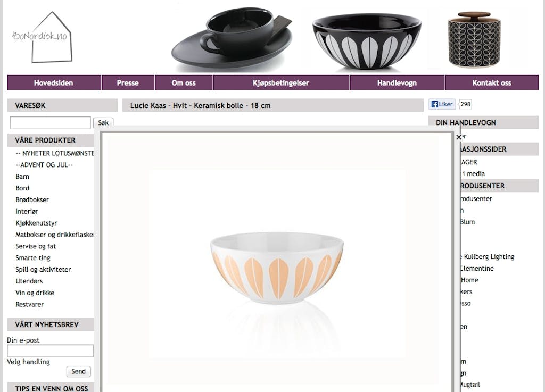Click the Lucie Kaas product title heading
The height and width of the screenshot is (392, 545).
(x=200, y=105)
